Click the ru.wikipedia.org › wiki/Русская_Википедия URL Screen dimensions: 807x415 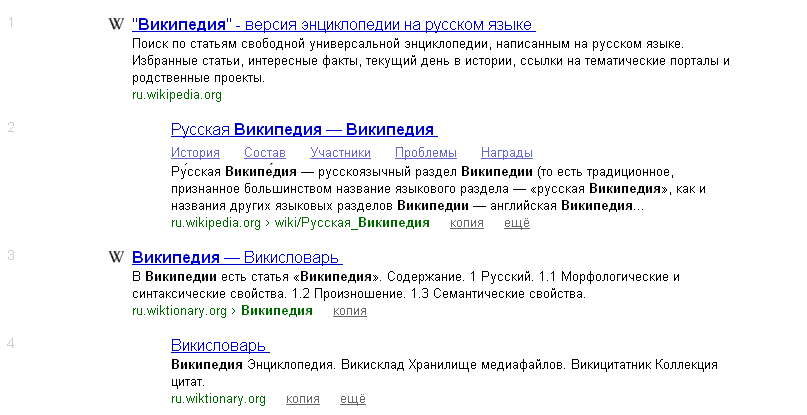pos(300,223)
